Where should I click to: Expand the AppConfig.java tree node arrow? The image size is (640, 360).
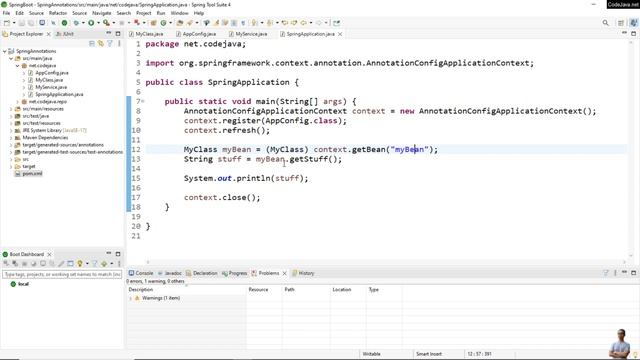tap(24, 73)
